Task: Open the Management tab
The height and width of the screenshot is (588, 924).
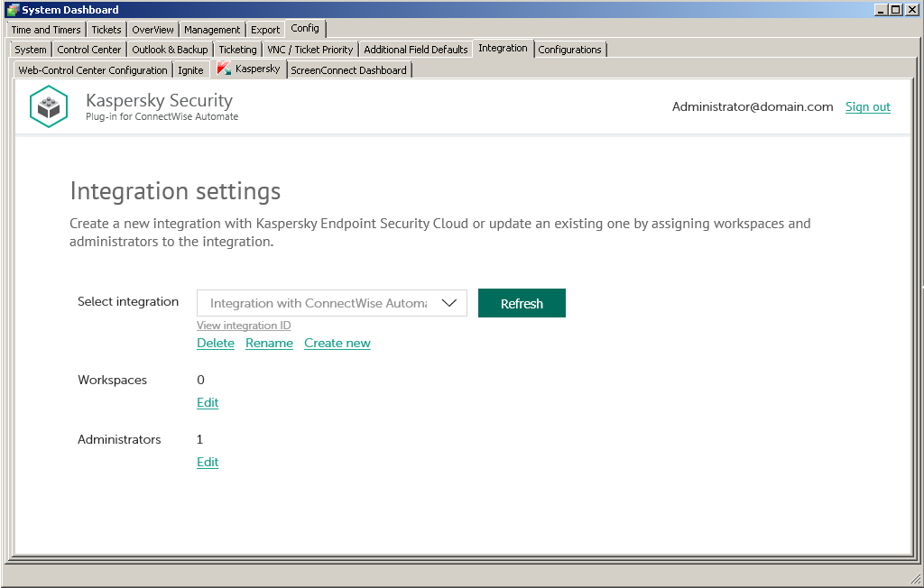Action: [x=212, y=30]
